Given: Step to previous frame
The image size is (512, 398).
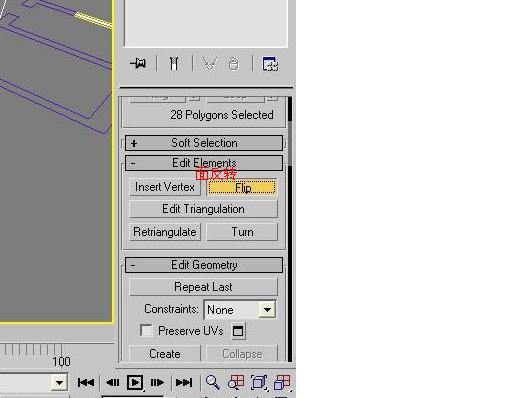Looking at the screenshot, I should pyautogui.click(x=112, y=382).
